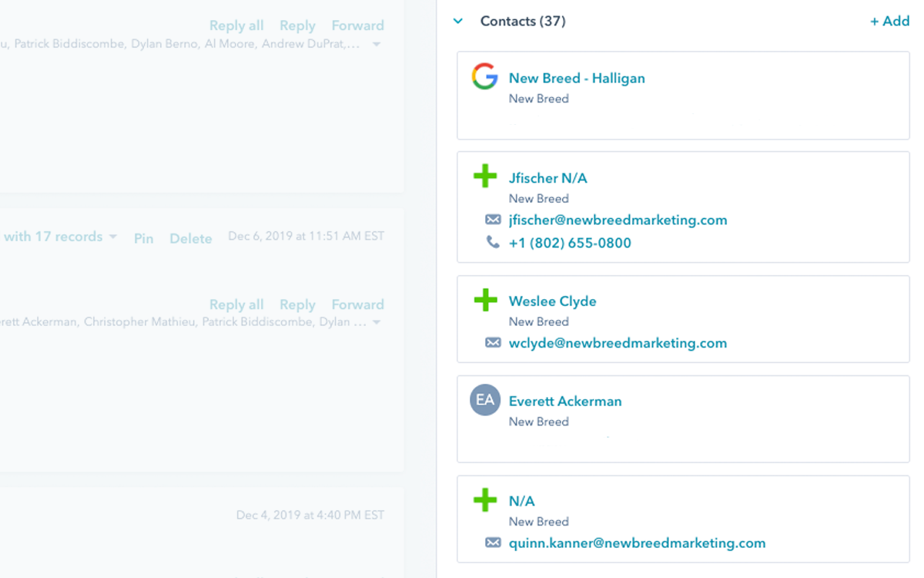Expand the "with 17 records" dropdown
This screenshot has height=578, width=924.
(113, 237)
